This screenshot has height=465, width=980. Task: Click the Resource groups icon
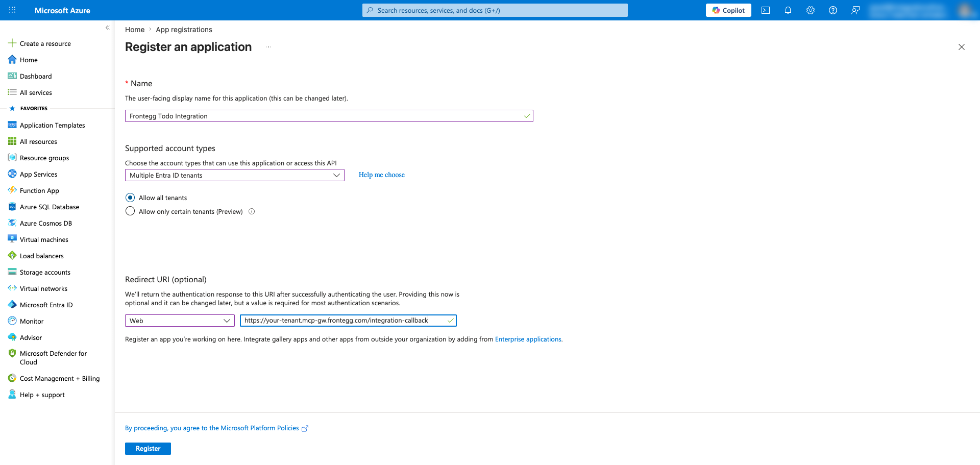tap(12, 158)
